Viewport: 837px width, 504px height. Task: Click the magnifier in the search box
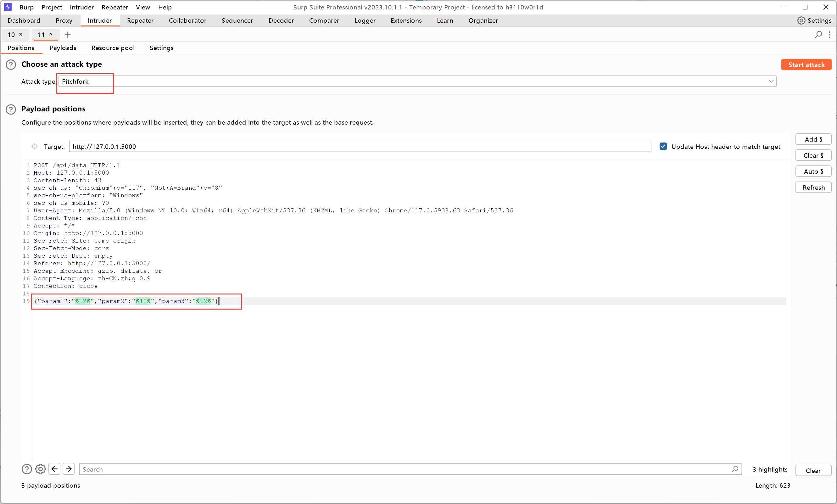point(735,469)
